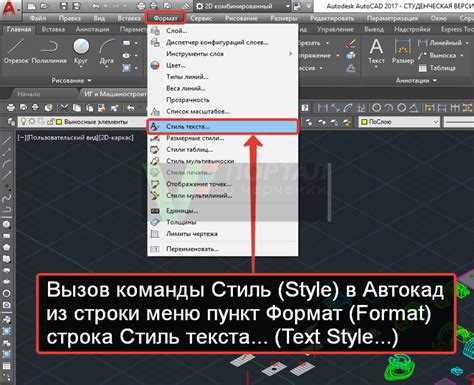The height and width of the screenshot is (385, 474).
Task: Click the Таблица table tool
Action: tap(437, 68)
